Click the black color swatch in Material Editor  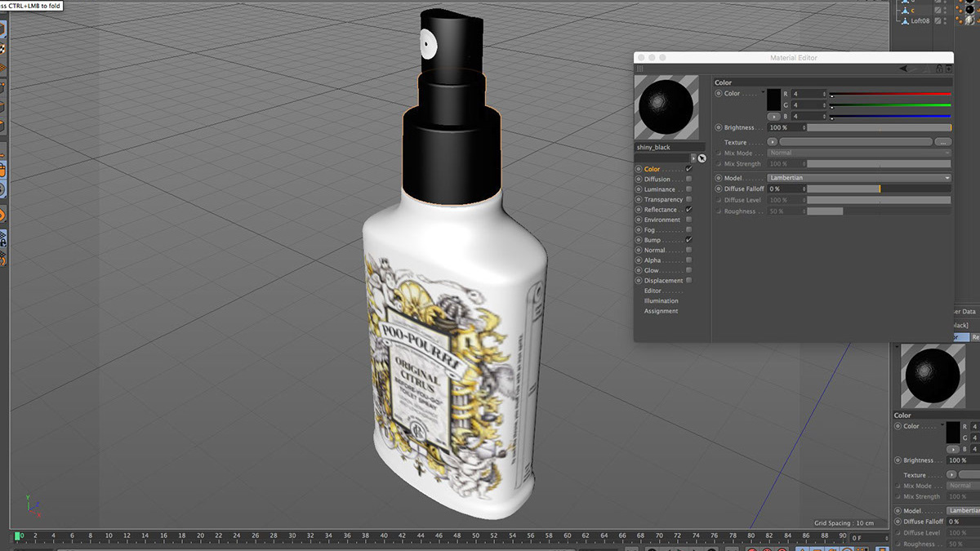tap(773, 100)
